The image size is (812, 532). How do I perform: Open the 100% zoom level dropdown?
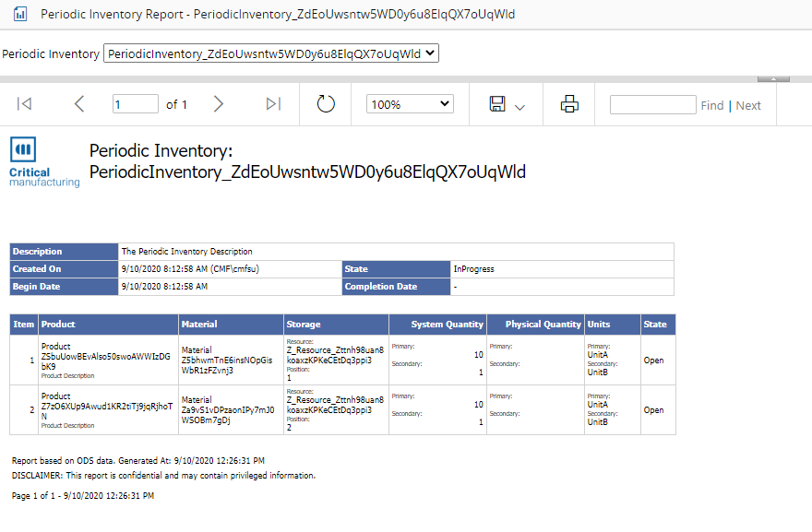(x=410, y=104)
